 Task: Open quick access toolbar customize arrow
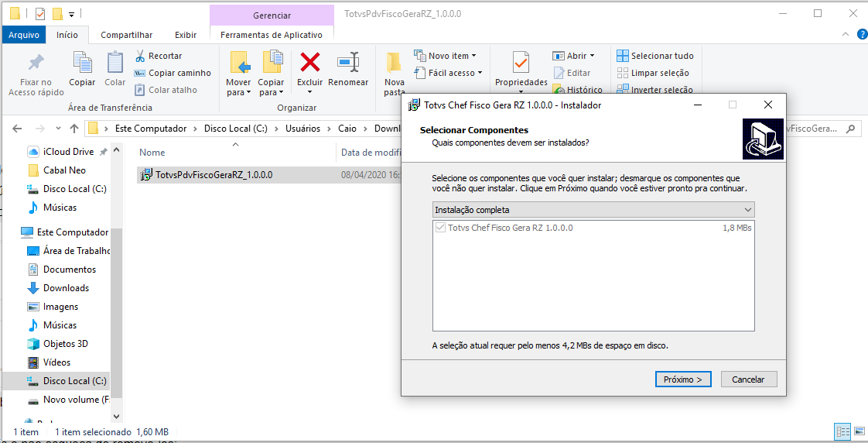pyautogui.click(x=71, y=15)
